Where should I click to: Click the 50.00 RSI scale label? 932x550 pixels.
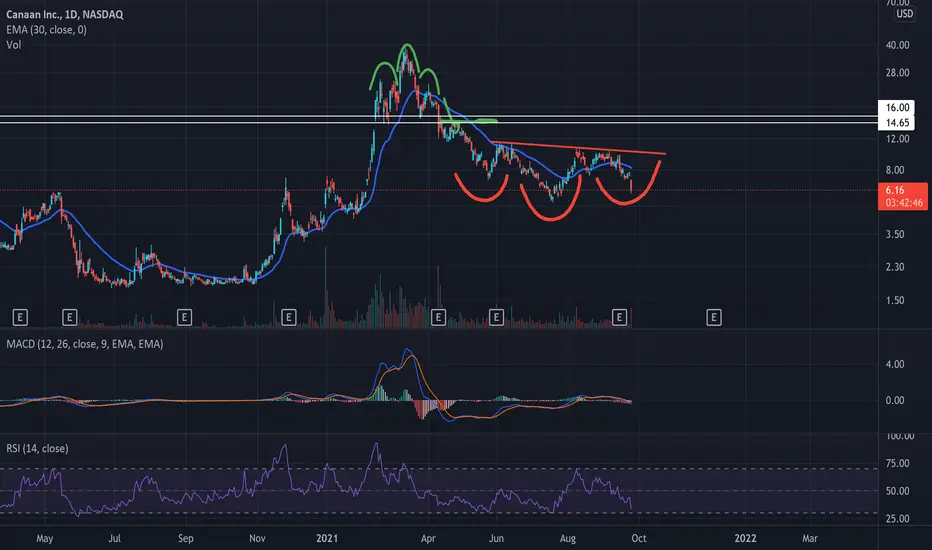[x=898, y=491]
